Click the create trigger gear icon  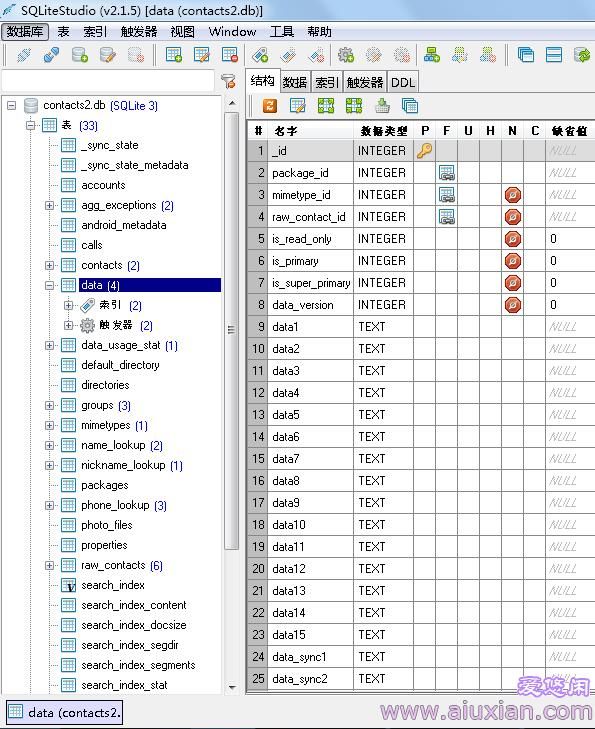click(x=346, y=55)
